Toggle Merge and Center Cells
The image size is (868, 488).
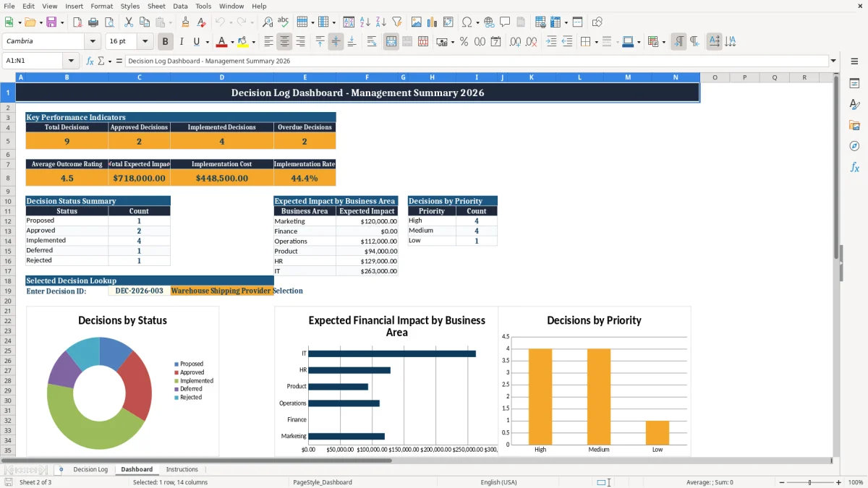coord(391,42)
